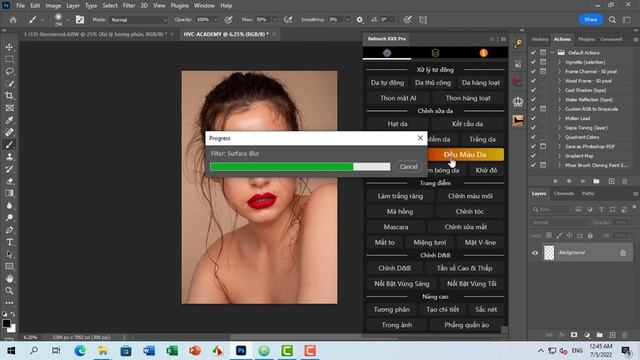
Task: Select the Brush tool in left toolbar
Action: pyautogui.click(x=9, y=144)
